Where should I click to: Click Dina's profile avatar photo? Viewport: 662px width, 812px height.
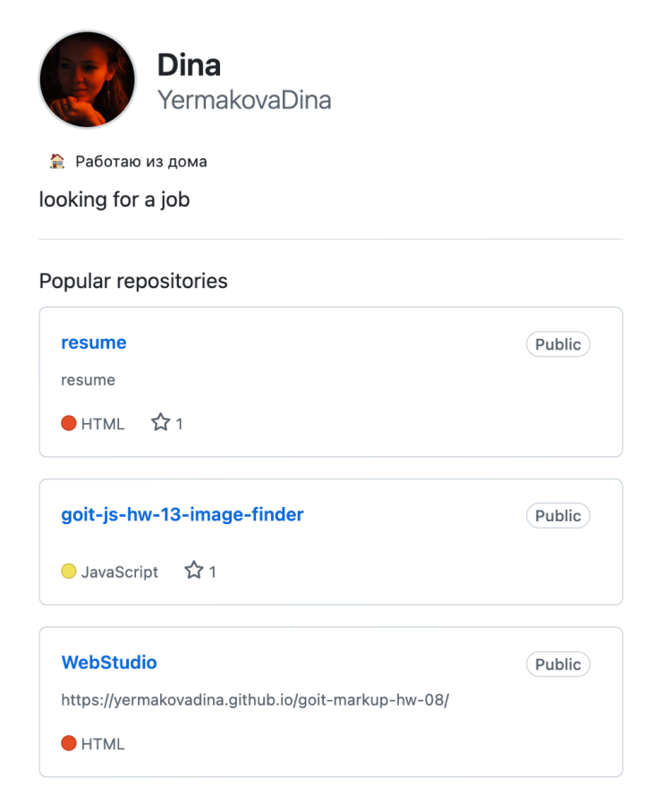[88, 80]
